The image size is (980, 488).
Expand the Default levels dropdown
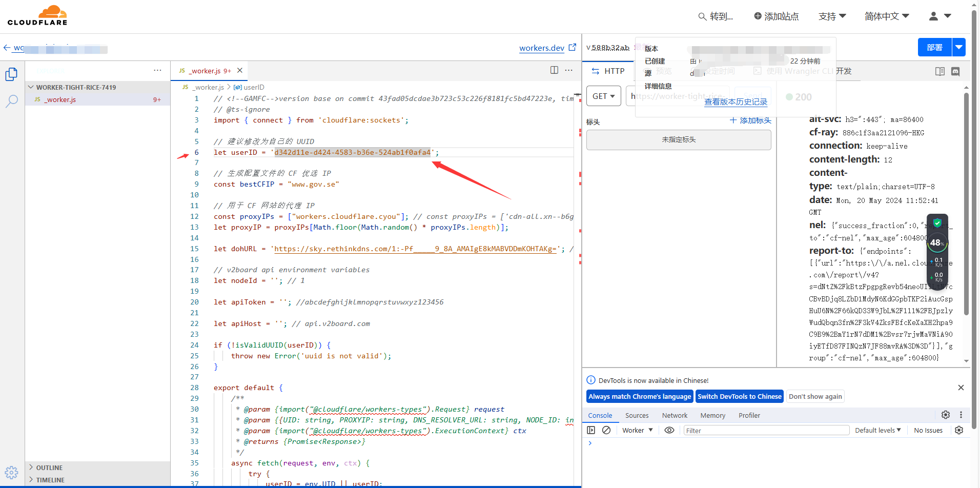coord(877,430)
